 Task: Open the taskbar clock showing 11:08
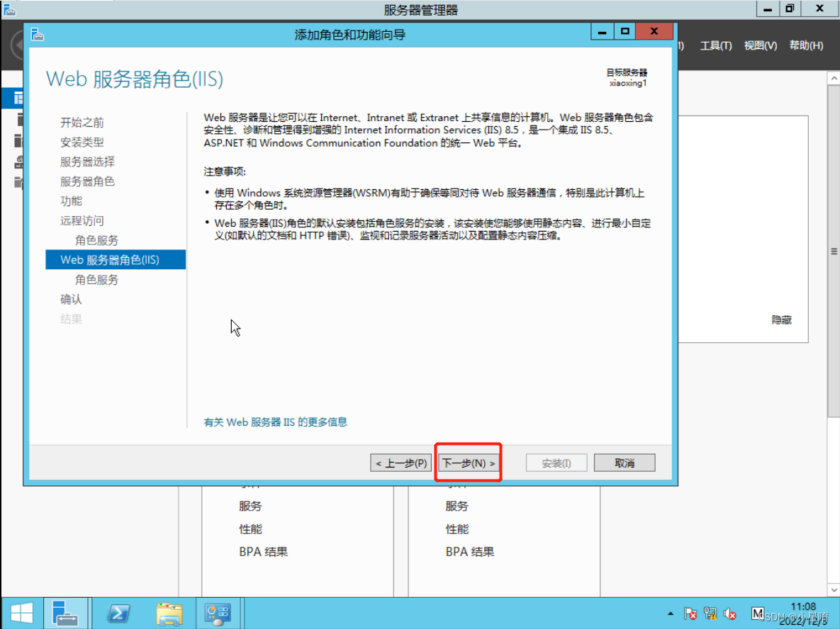(803, 613)
